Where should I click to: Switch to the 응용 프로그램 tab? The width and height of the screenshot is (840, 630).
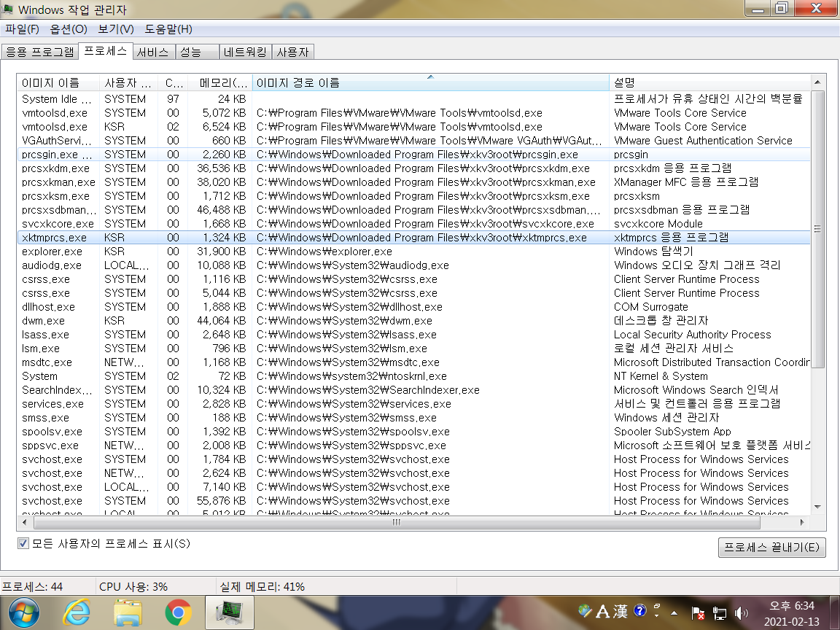tap(40, 52)
